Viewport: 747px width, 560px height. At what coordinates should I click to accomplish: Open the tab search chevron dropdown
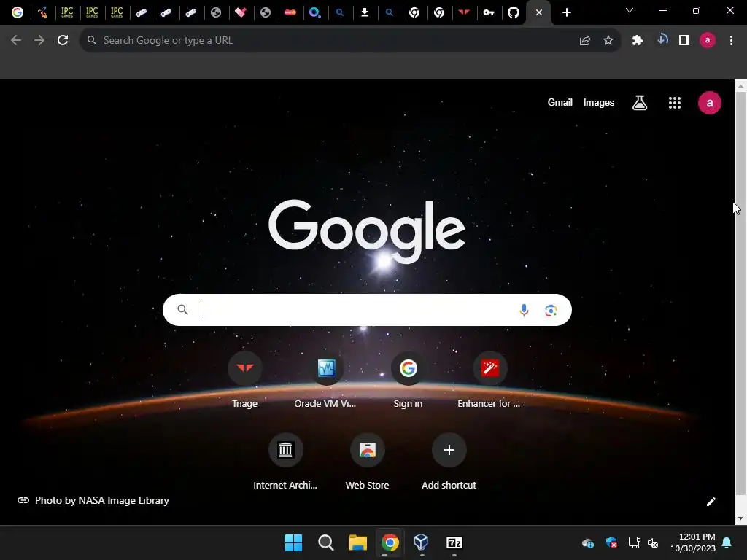pos(630,10)
